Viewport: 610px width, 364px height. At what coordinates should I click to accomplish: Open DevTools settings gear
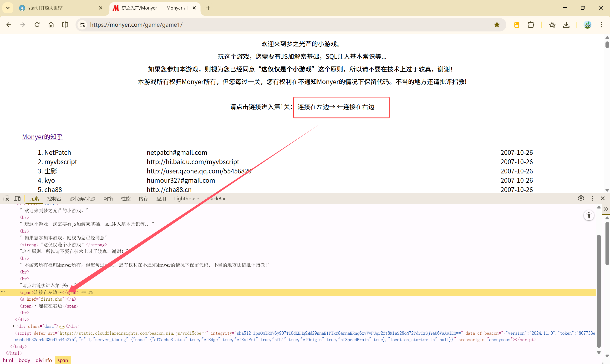point(581,198)
